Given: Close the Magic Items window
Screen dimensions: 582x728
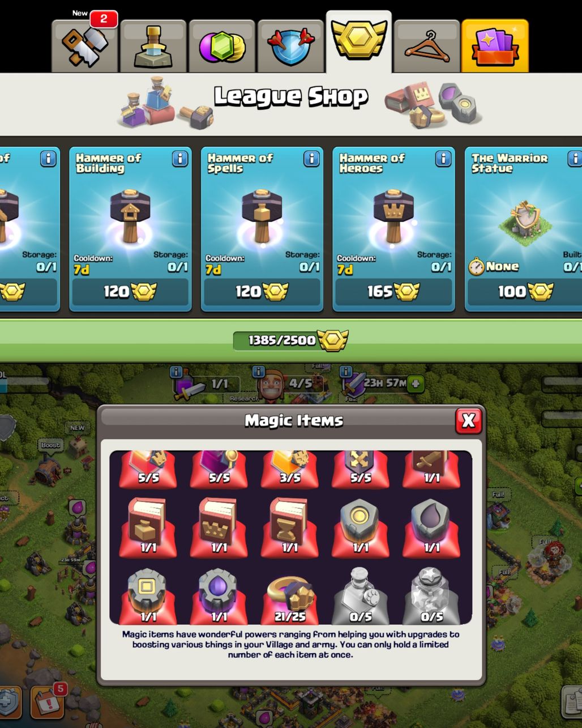Looking at the screenshot, I should [468, 420].
